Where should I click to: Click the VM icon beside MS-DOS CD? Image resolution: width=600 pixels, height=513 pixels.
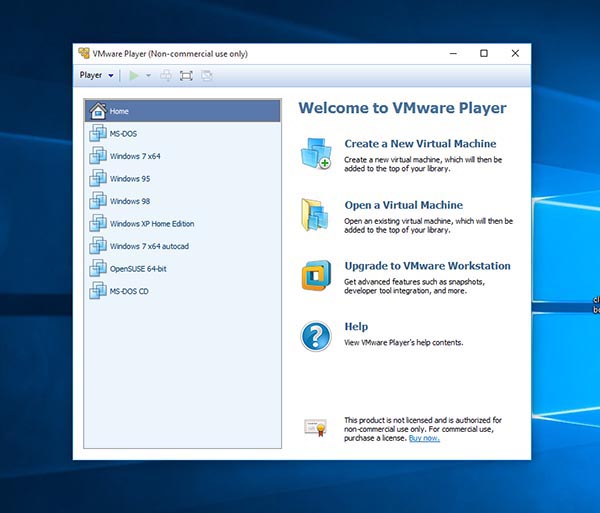pos(98,291)
